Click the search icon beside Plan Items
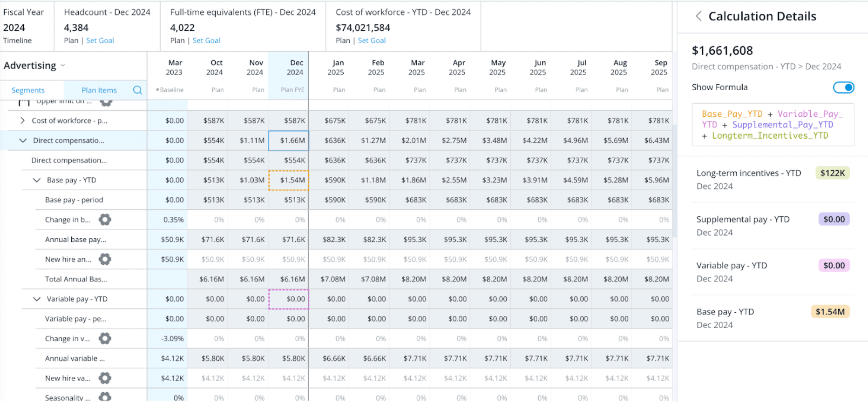The height and width of the screenshot is (402, 868). pos(137,90)
